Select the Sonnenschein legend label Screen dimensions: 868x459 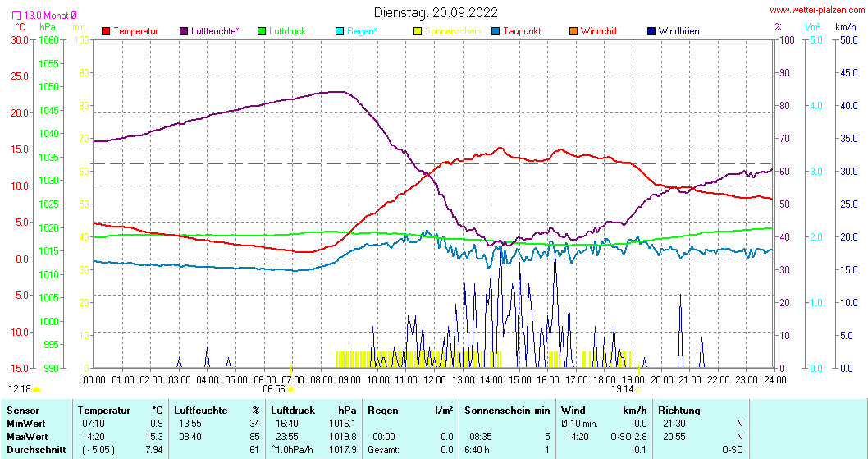pyautogui.click(x=453, y=31)
